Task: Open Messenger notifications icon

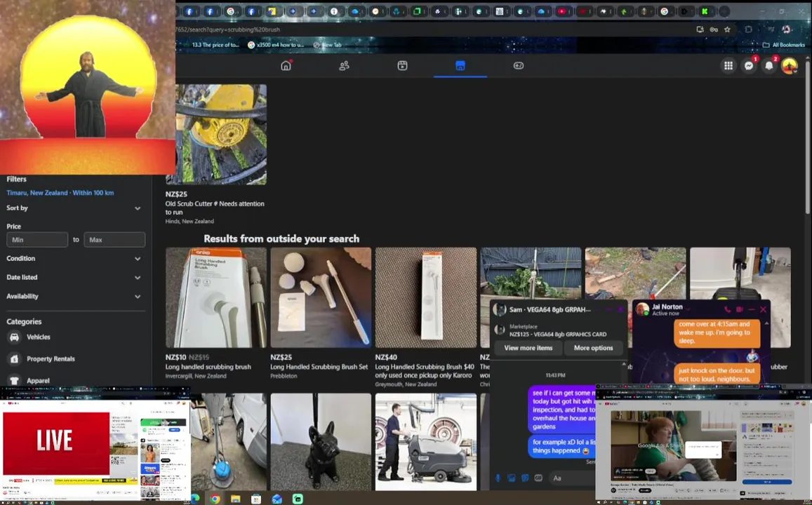Action: pyautogui.click(x=749, y=66)
